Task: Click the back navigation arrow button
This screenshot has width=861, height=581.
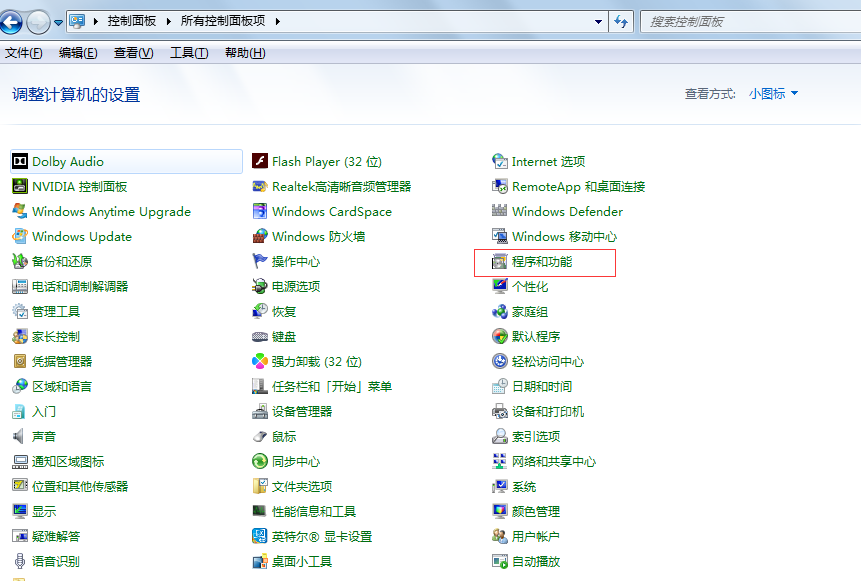Action: point(12,21)
